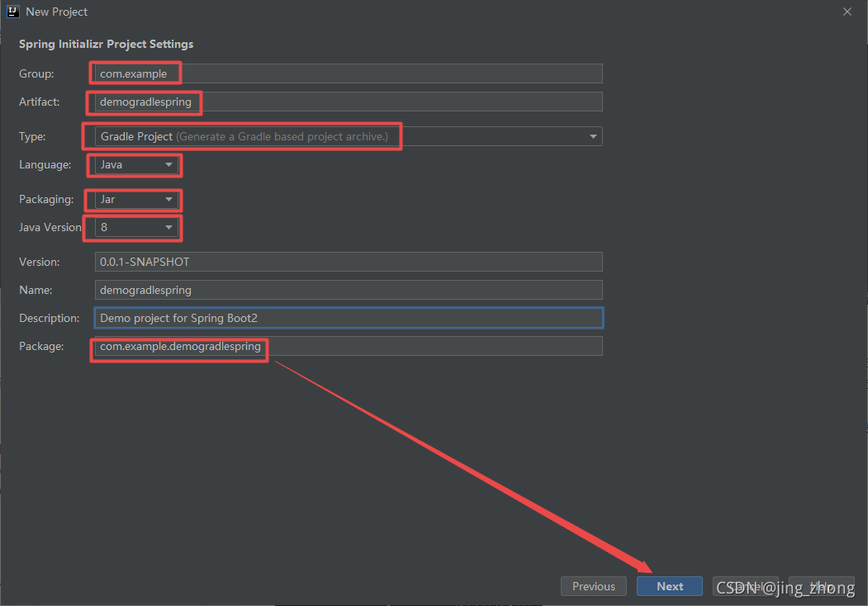Image resolution: width=868 pixels, height=606 pixels.
Task: Click the Spring Initializr Project Settings heading
Action: (x=107, y=45)
